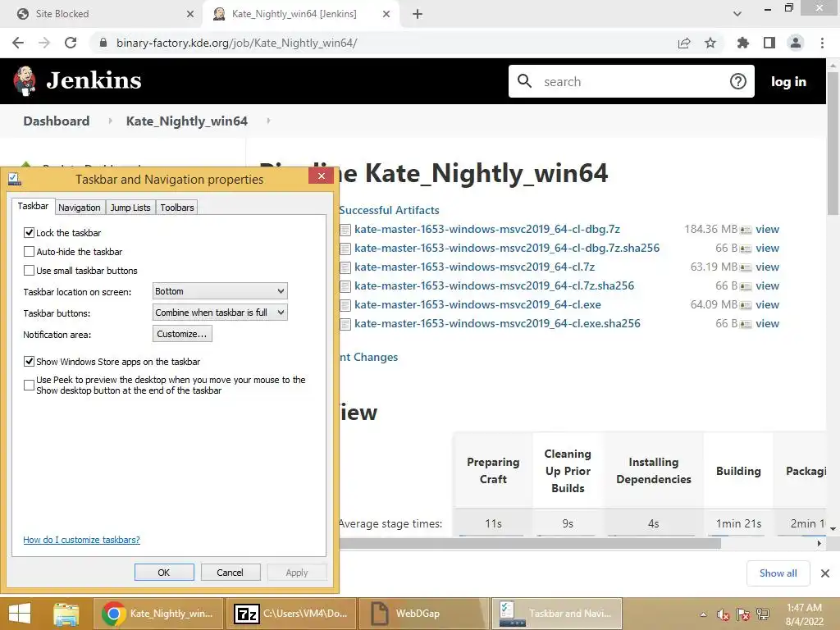
Task: Open the WebDGap taskbar item
Action: (x=422, y=614)
